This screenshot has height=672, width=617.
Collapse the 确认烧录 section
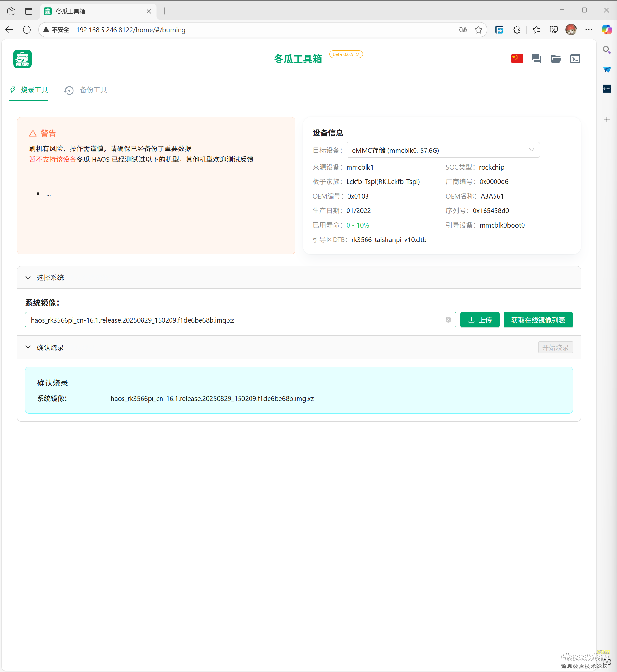coord(28,347)
